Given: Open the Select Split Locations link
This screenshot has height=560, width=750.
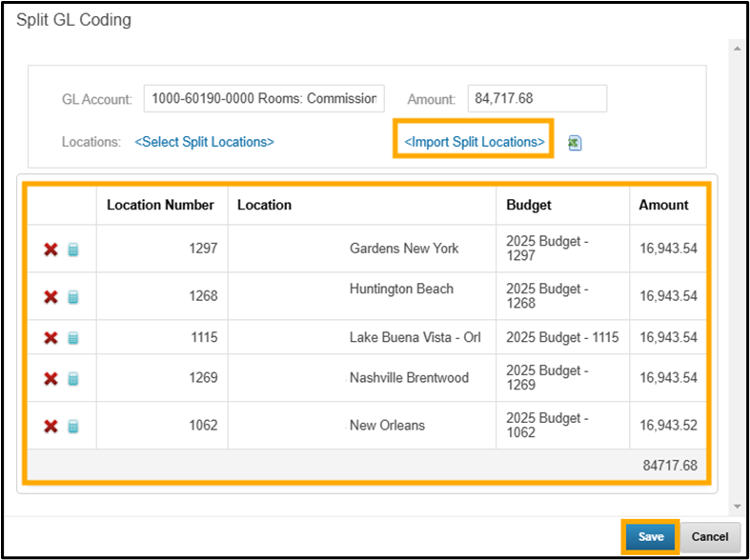Looking at the screenshot, I should pyautogui.click(x=204, y=142).
